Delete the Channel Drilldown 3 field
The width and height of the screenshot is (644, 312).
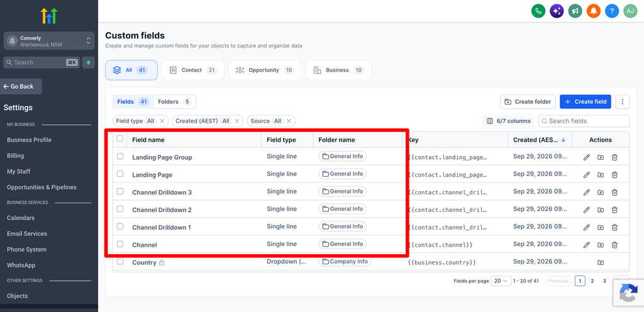click(x=614, y=192)
